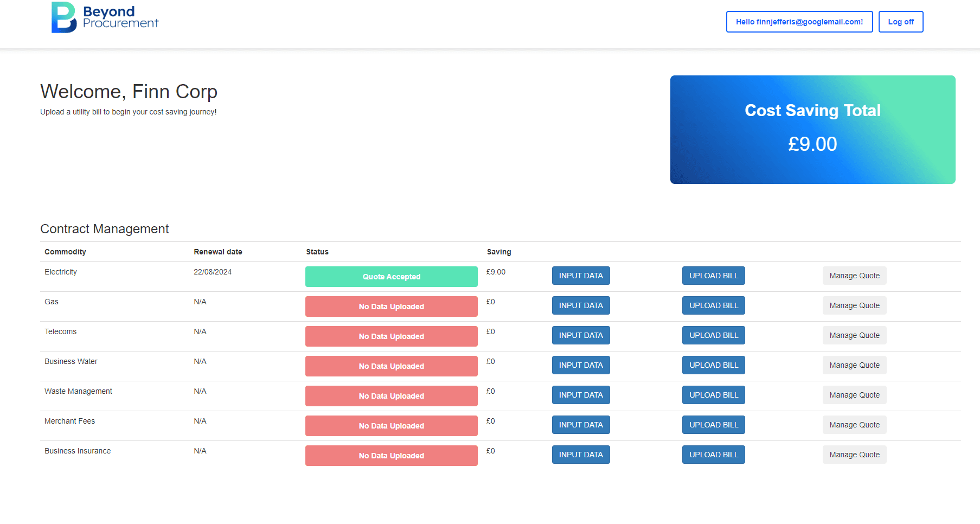Click the Quote Accepted status for Electricity

click(x=391, y=277)
